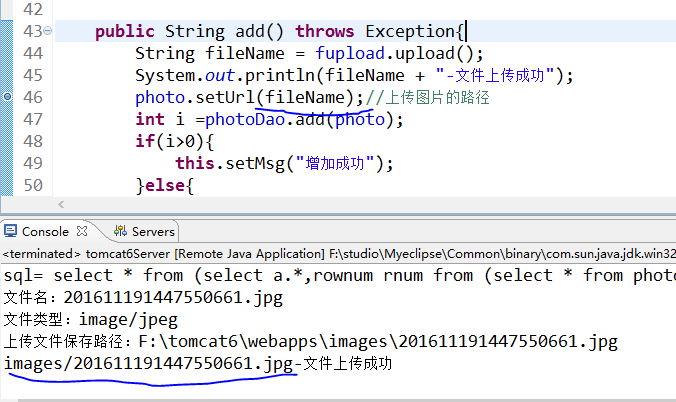This screenshot has width=676, height=402.
Task: Click the '上传文件保存路径' console line
Action: [x=310, y=342]
